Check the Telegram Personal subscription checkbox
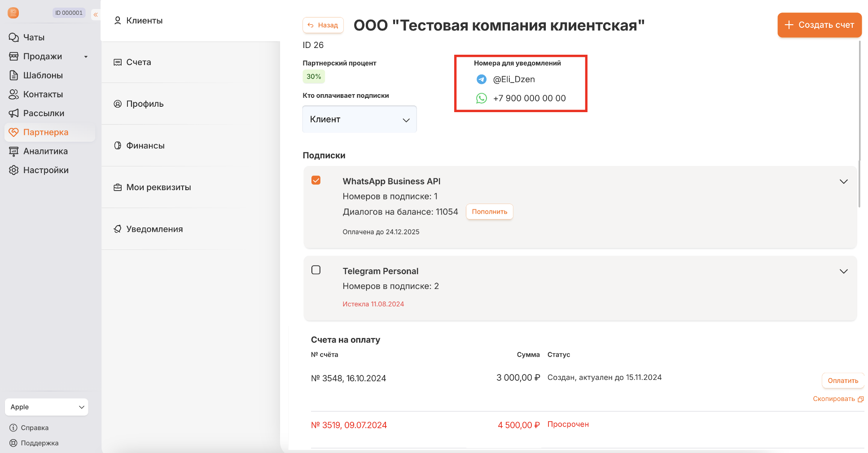The image size is (868, 453). pos(316,270)
